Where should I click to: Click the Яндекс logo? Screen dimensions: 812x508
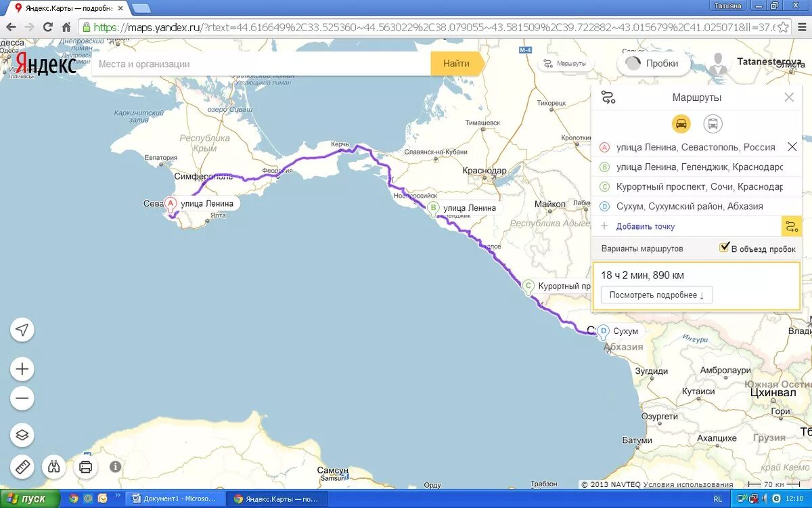coord(46,64)
